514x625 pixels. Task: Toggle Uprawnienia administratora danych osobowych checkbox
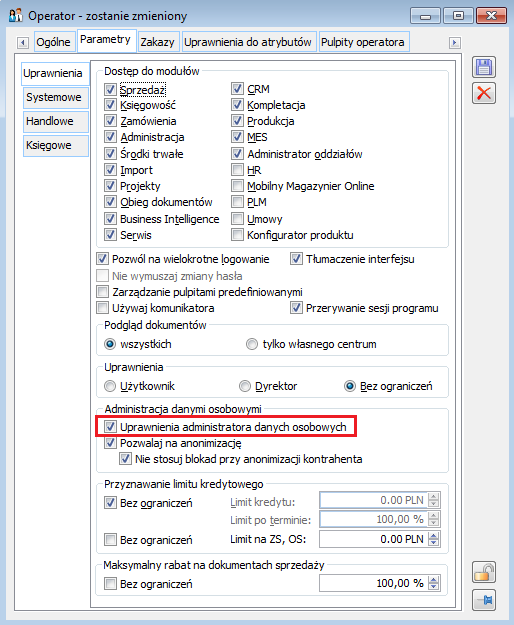click(110, 426)
